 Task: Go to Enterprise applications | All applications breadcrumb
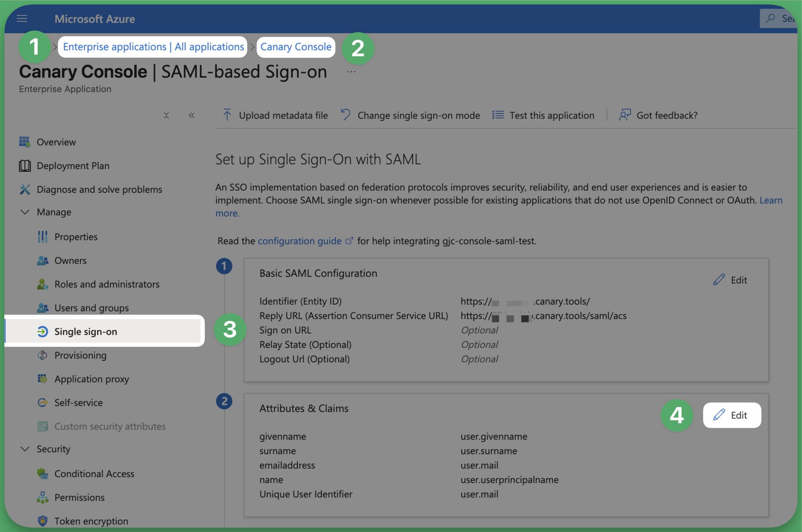[x=153, y=47]
